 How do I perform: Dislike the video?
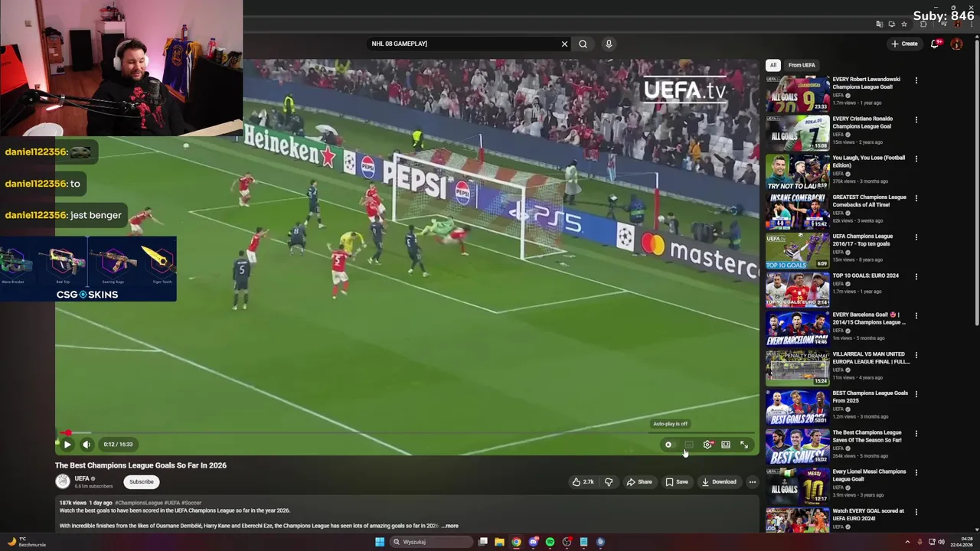point(609,482)
